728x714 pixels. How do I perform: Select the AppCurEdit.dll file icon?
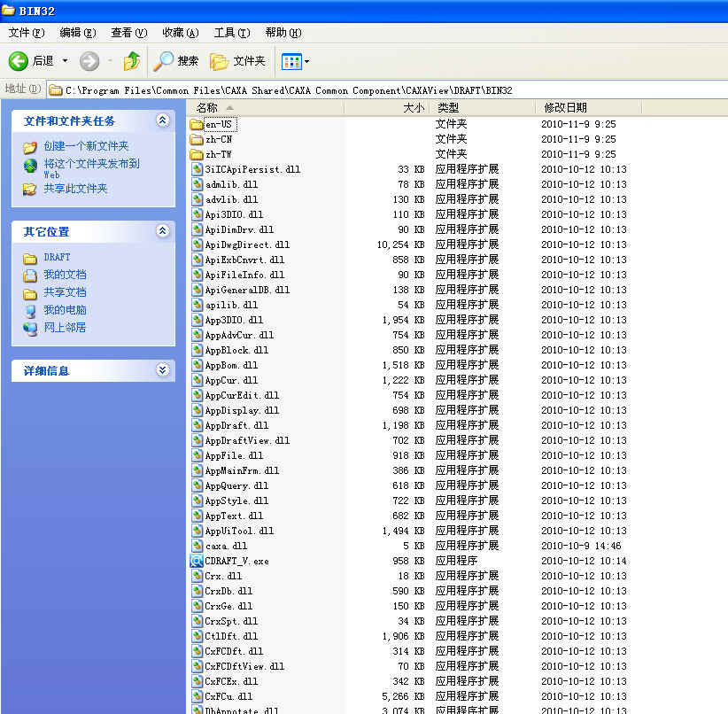click(x=197, y=395)
